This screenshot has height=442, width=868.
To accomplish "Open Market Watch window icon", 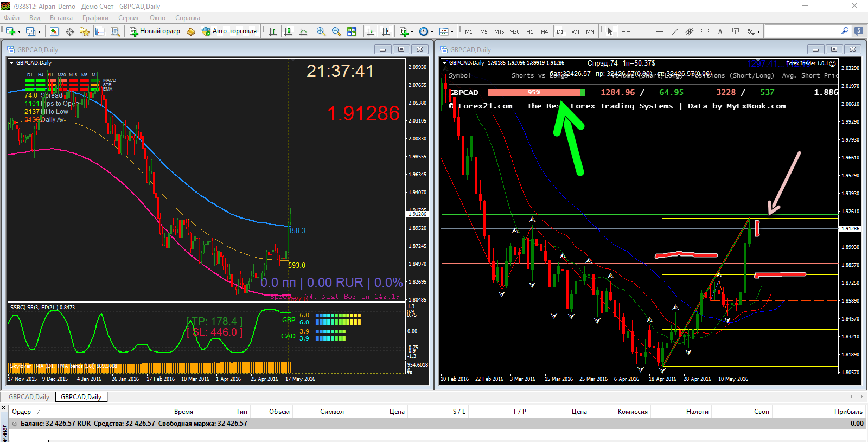I will [x=54, y=31].
